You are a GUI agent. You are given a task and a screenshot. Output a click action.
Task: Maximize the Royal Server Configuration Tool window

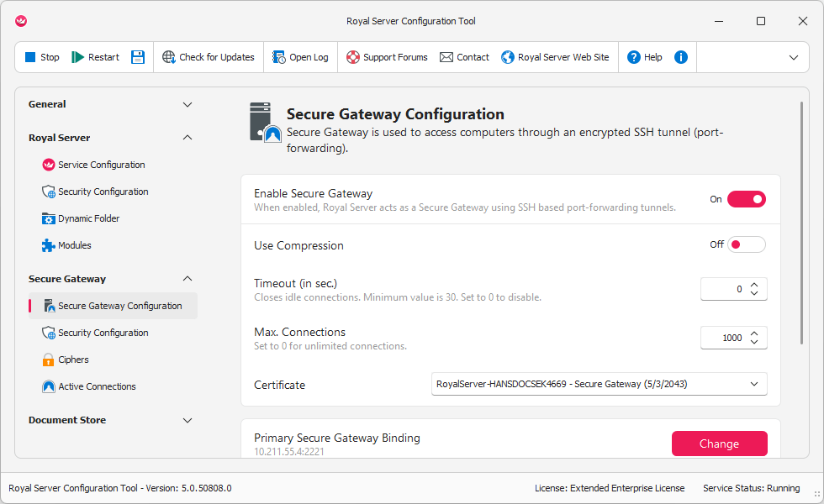point(760,21)
